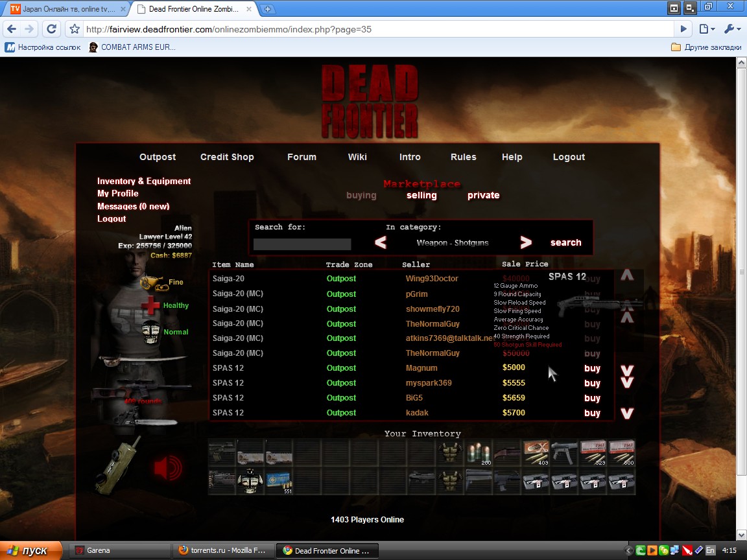Reload the Dead Frontier page
747x560 pixels.
pyautogui.click(x=51, y=29)
